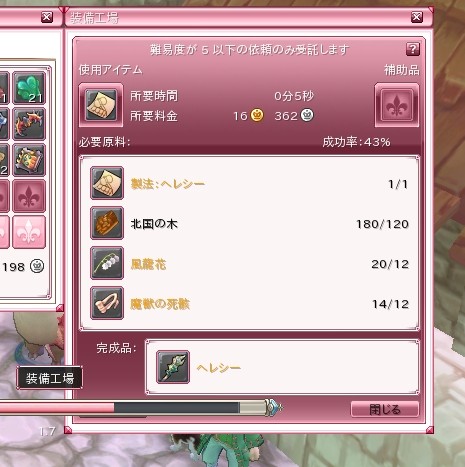Image resolution: width=465 pixels, height=467 pixels.
Task: Click the colorful book item in inventory
Action: tap(29, 160)
